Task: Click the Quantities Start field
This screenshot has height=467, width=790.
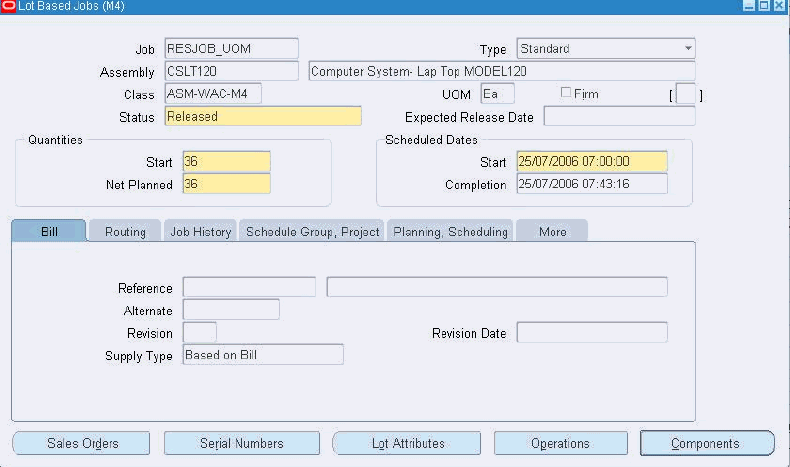Action: pyautogui.click(x=227, y=162)
